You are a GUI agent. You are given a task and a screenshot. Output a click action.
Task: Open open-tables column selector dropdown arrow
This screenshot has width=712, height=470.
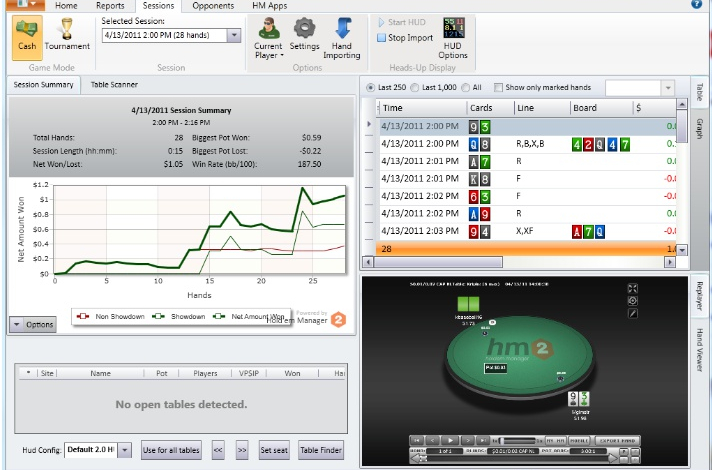[28, 373]
